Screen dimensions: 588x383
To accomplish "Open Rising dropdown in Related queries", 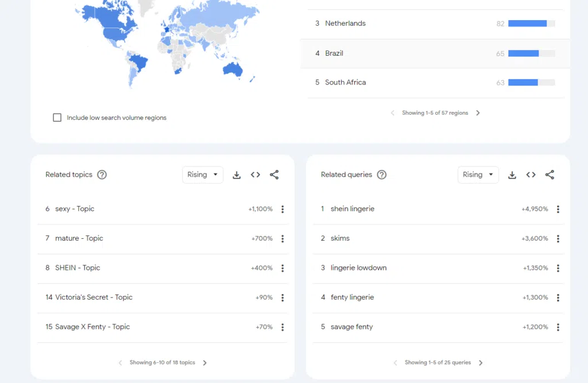I will pos(478,175).
